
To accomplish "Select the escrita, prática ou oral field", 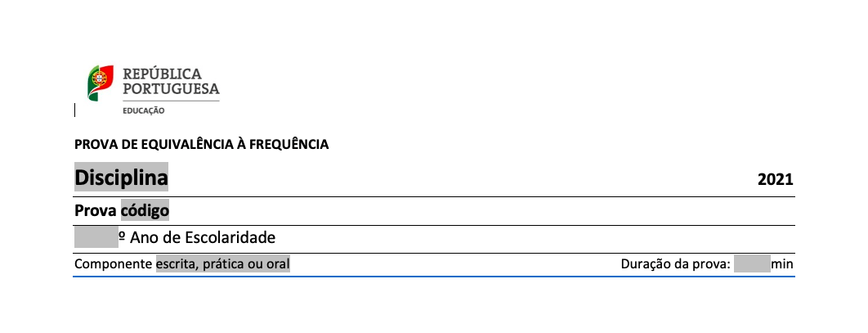I will [223, 263].
